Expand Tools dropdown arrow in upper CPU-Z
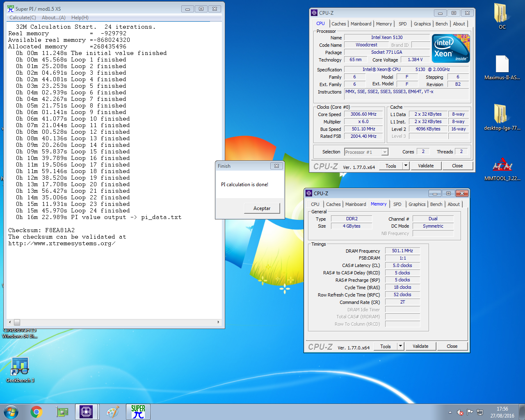 [x=406, y=166]
